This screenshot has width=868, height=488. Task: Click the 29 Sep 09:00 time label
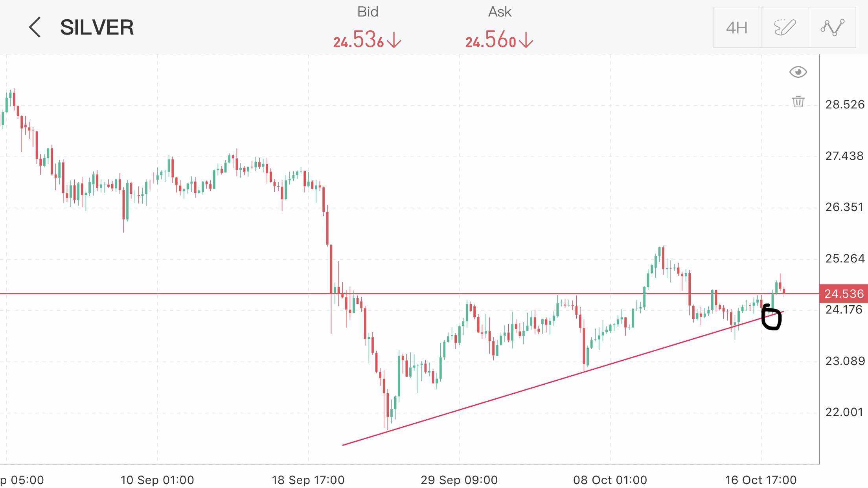pyautogui.click(x=459, y=480)
